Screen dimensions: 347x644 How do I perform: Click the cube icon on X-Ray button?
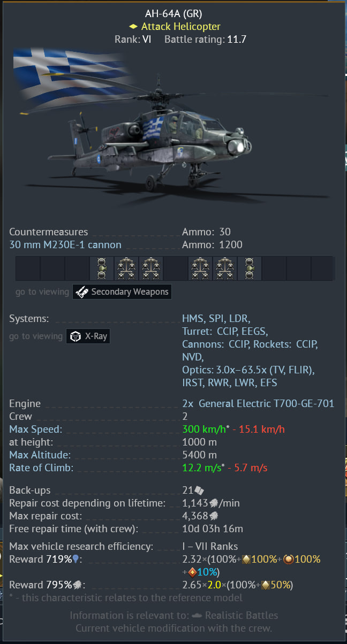[76, 336]
